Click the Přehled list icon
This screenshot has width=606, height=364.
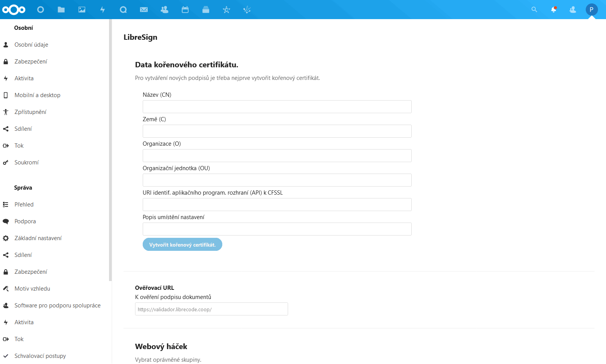(x=6, y=205)
